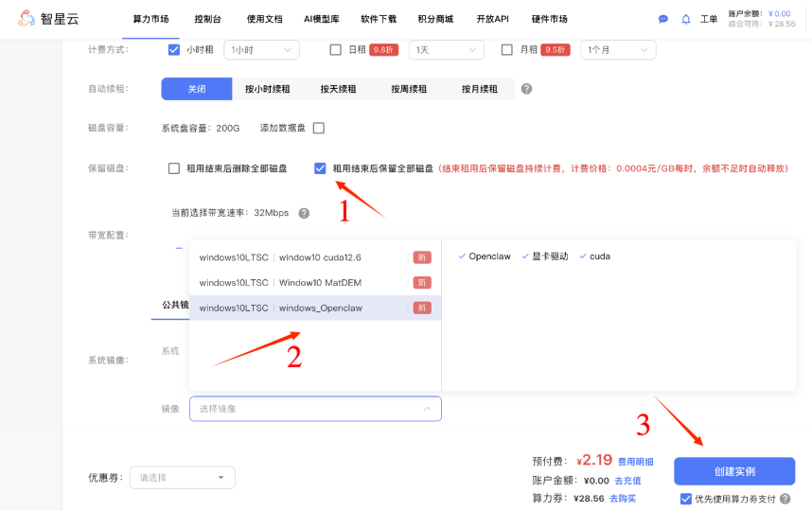
Task: Expand the 1小时 duration dropdown
Action: tap(261, 50)
